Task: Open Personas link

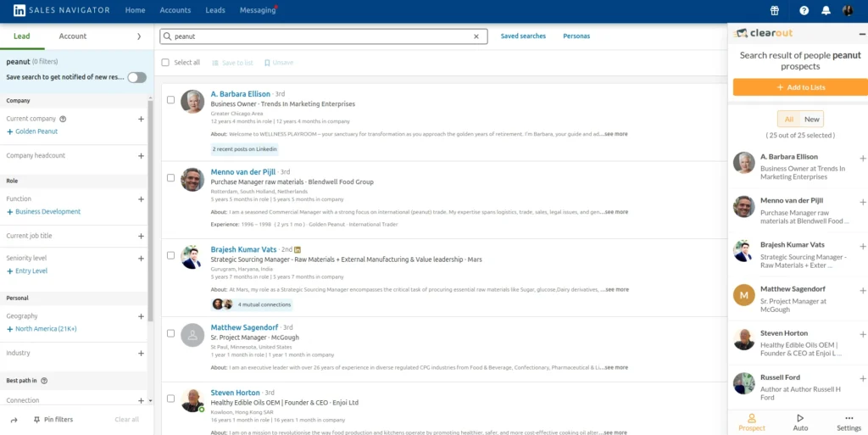Action: (576, 36)
